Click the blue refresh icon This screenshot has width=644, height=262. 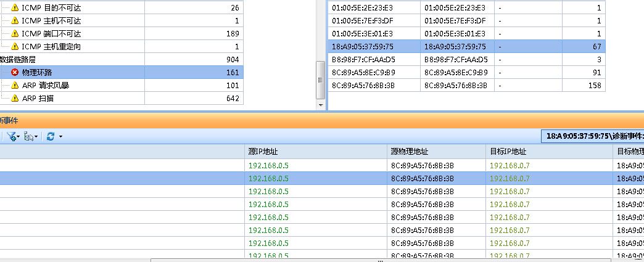[51, 136]
